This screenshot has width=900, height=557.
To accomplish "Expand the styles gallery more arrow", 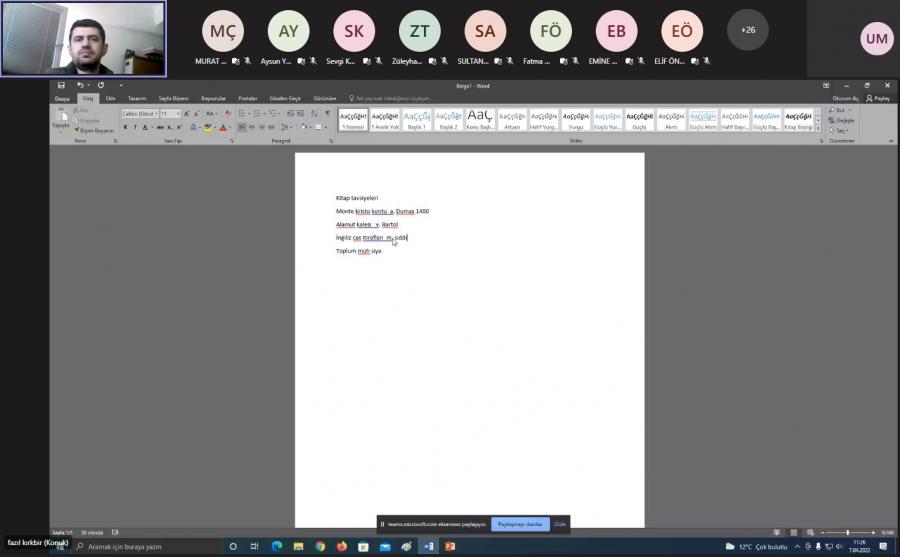I will click(x=818, y=129).
